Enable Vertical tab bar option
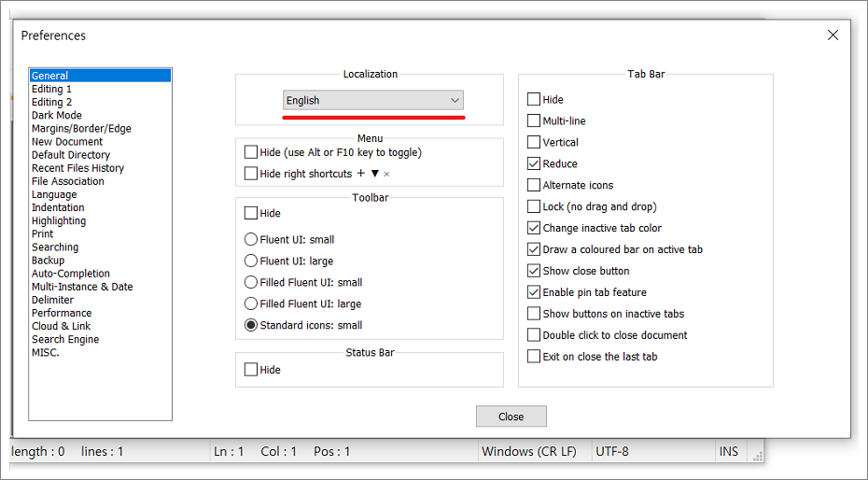Viewport: 868px width, 480px height. point(534,142)
